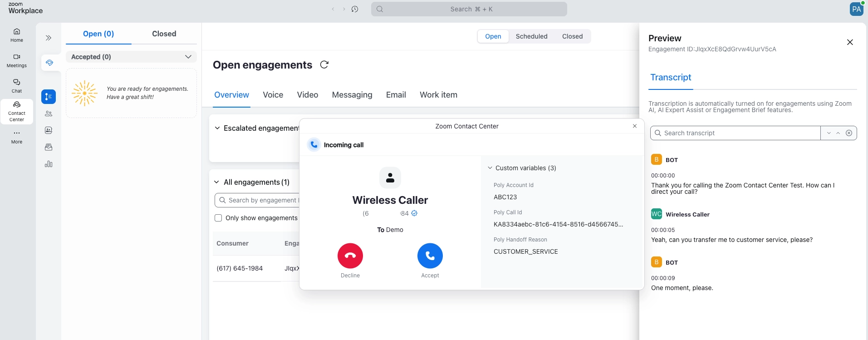Click the top Search bar
This screenshot has height=340, width=868.
point(469,9)
